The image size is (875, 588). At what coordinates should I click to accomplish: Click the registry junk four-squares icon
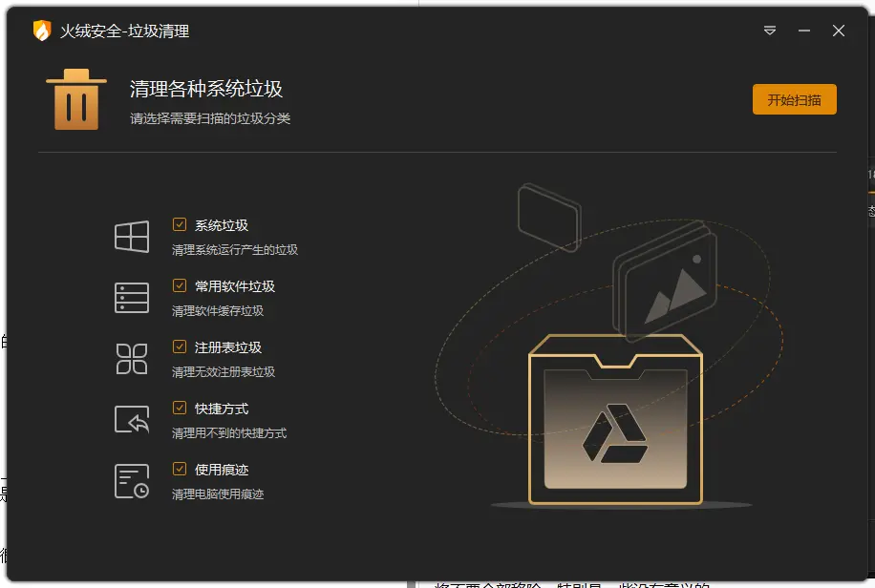tap(132, 359)
